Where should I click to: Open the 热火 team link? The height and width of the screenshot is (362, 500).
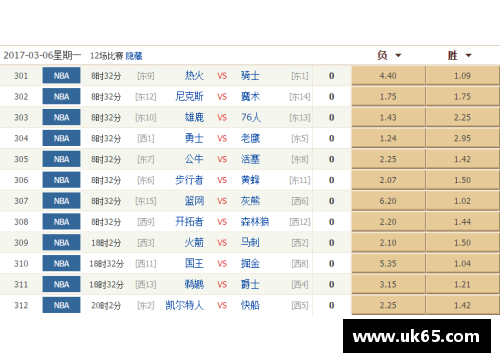[194, 76]
